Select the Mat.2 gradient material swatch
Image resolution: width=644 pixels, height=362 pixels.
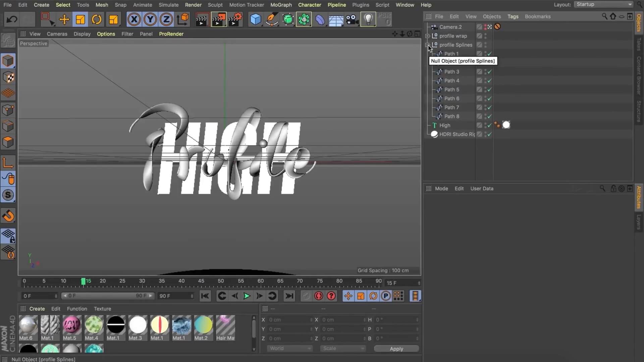tap(203, 325)
